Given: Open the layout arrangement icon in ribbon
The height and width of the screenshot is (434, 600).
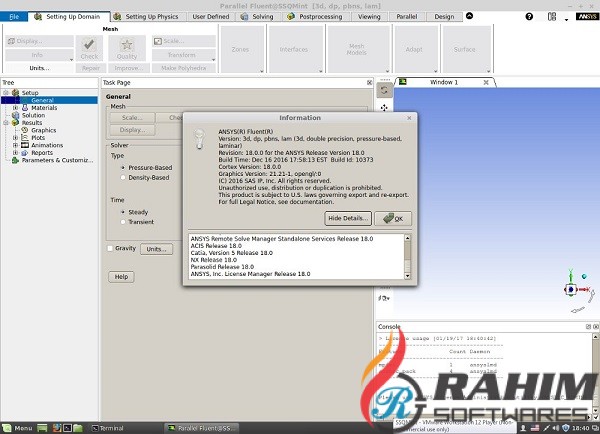Looking at the screenshot, I should [551, 16].
